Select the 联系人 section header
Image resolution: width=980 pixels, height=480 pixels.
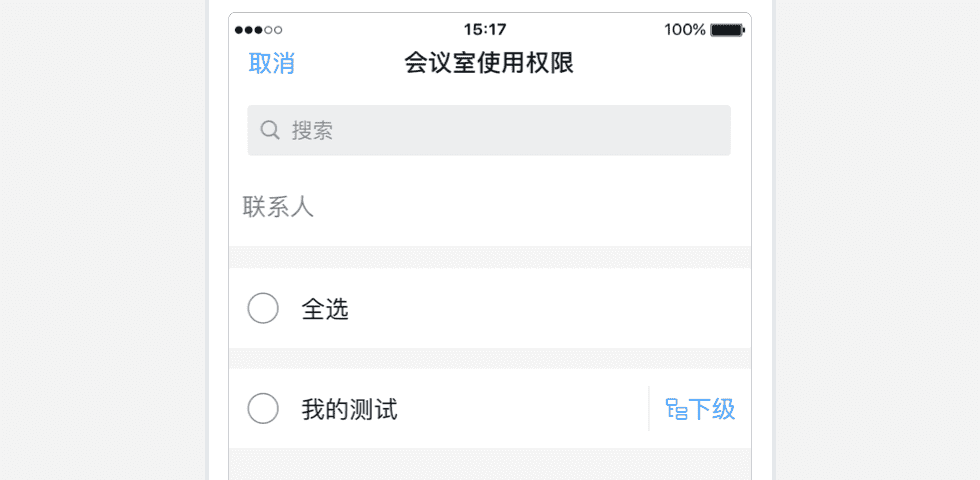[278, 207]
